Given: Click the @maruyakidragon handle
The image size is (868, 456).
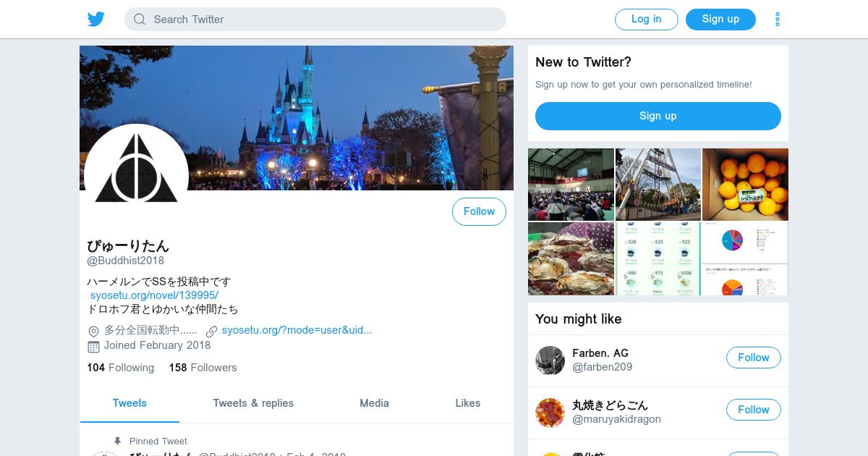Looking at the screenshot, I should pos(616,419).
